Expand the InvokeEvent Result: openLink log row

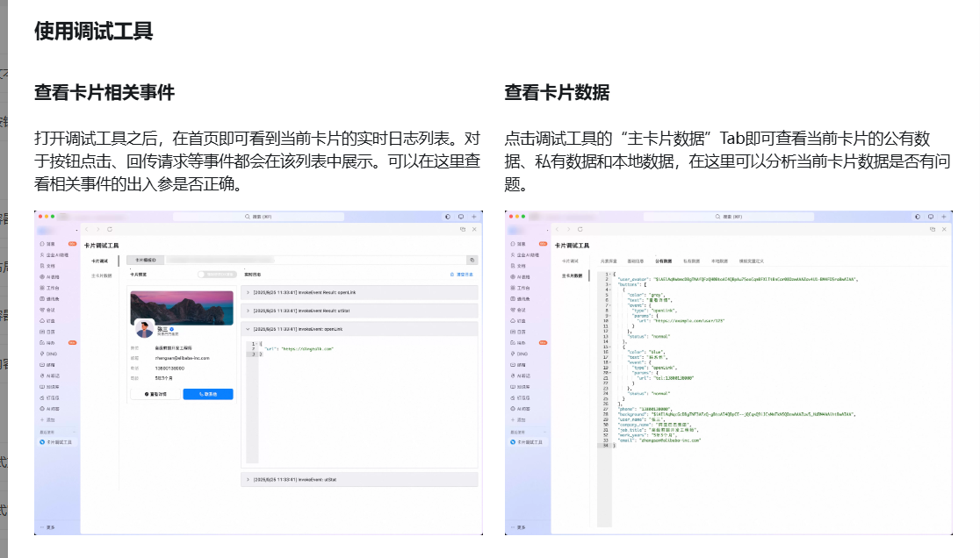coord(359,292)
